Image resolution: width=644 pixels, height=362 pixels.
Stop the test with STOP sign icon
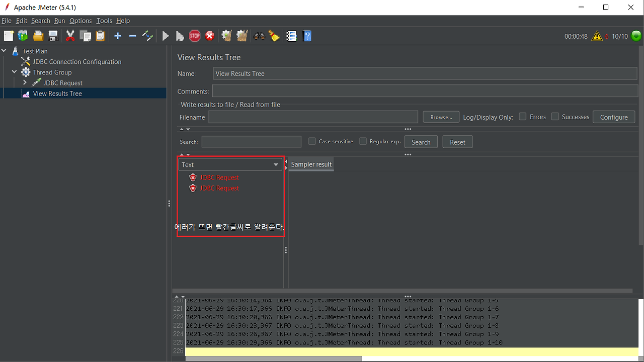tap(195, 36)
